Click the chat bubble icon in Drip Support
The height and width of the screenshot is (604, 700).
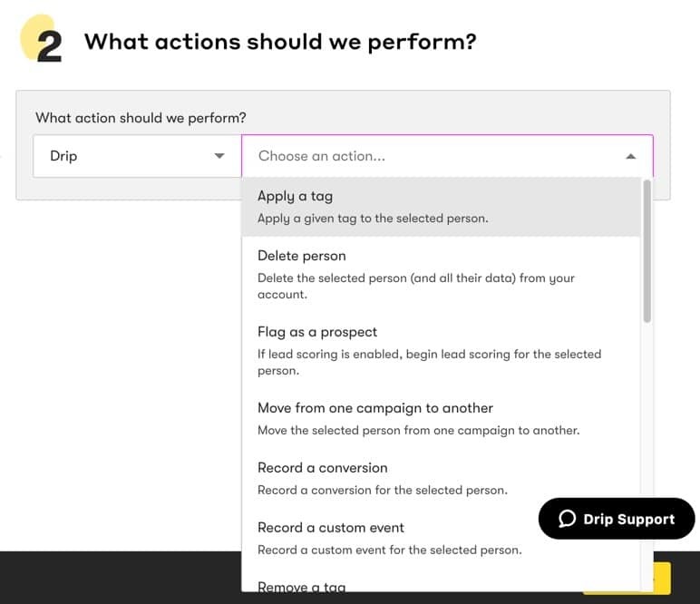(x=567, y=519)
